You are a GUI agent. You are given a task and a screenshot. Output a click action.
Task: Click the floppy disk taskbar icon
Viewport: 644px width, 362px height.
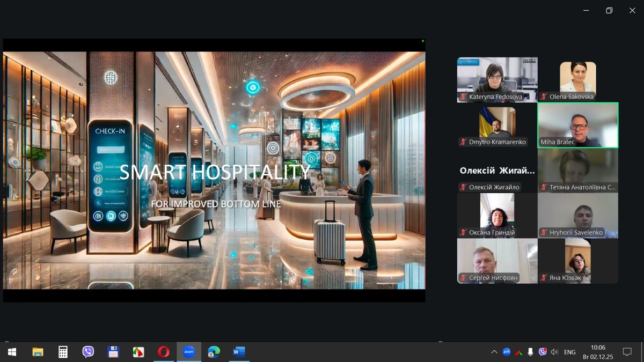(113, 352)
